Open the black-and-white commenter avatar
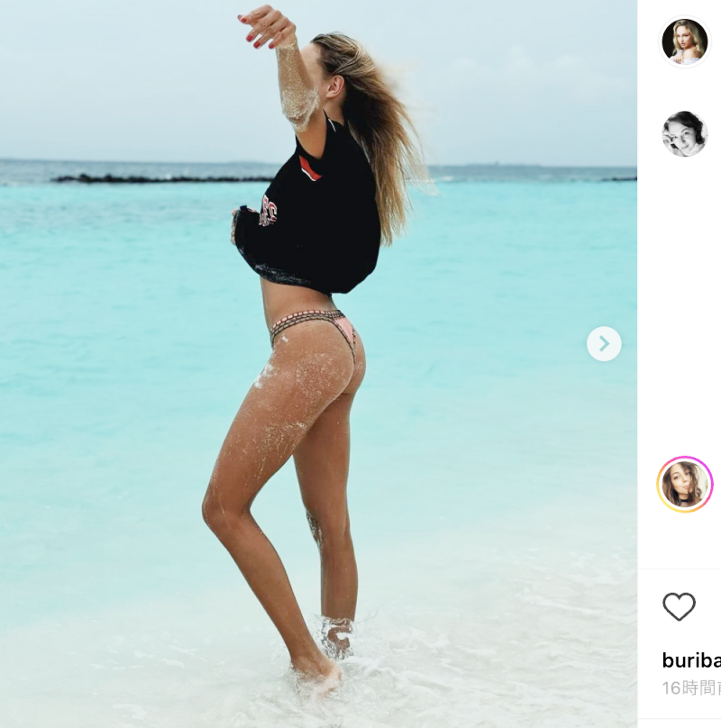Viewport: 721px width, 728px height. 684,133
